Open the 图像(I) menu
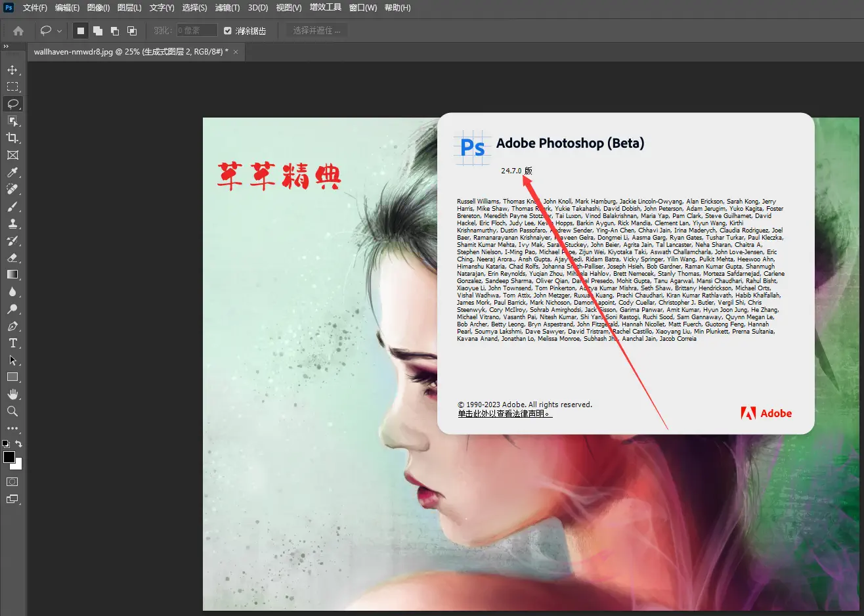This screenshot has height=616, width=864. pyautogui.click(x=98, y=8)
